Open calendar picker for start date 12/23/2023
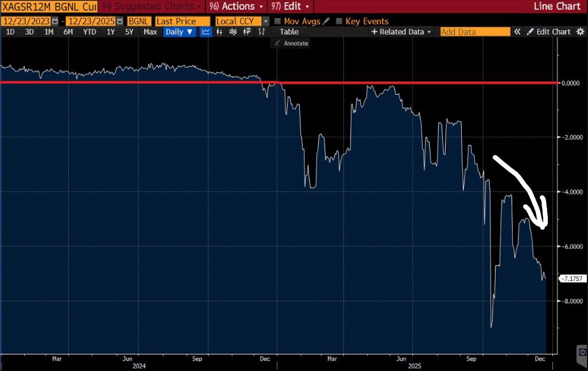Screen dimensions: 588x371 point(55,21)
